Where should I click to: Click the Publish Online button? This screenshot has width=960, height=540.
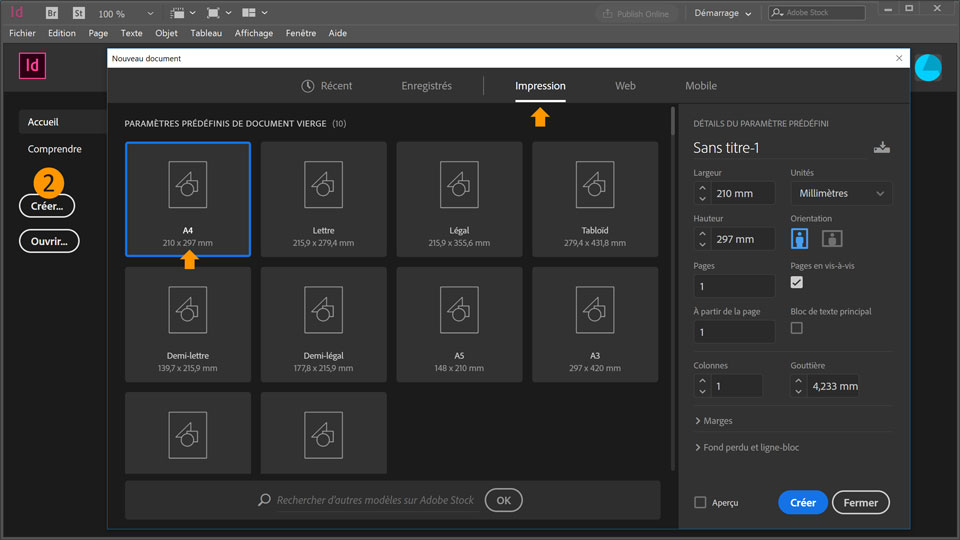tap(636, 13)
